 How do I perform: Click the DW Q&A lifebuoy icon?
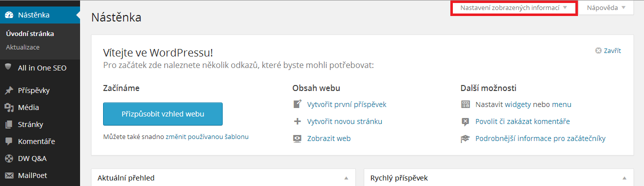(9, 158)
